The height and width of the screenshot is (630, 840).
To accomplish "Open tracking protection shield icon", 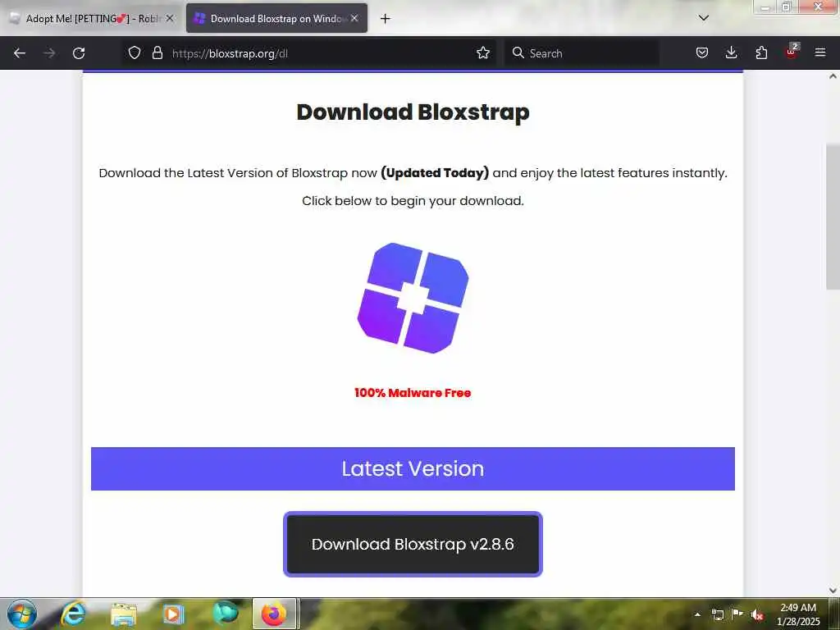I will point(135,53).
